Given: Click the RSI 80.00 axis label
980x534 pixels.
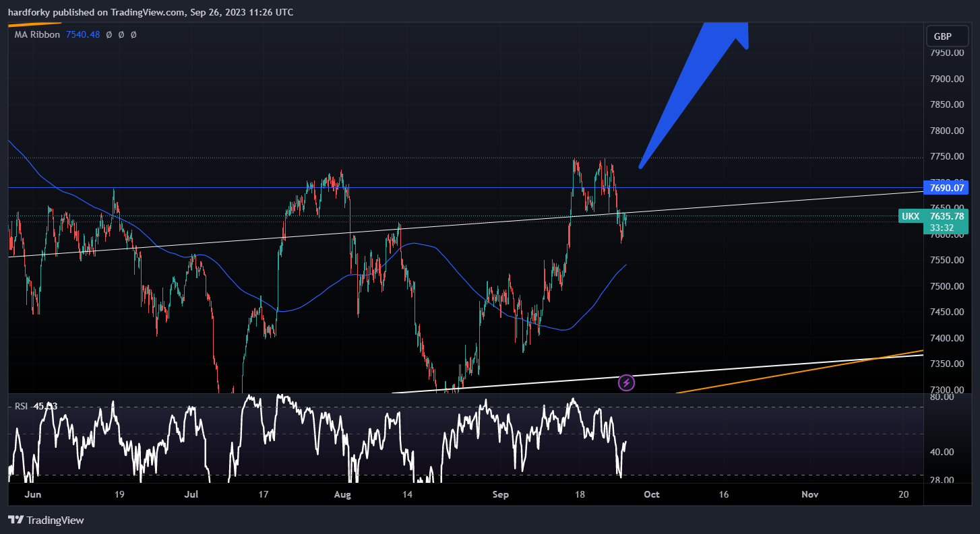Looking at the screenshot, I should (x=942, y=397).
